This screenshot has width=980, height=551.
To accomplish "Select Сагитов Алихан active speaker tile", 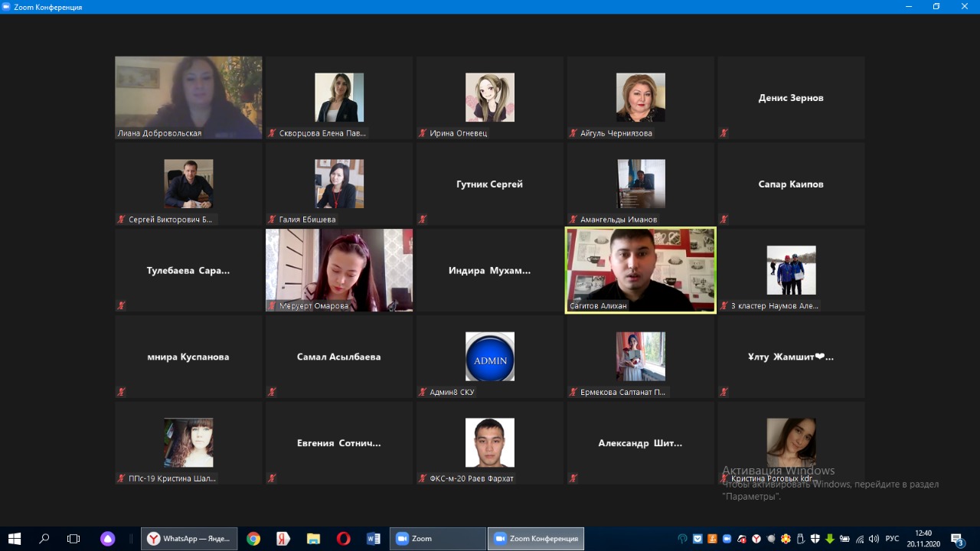I will (x=640, y=270).
